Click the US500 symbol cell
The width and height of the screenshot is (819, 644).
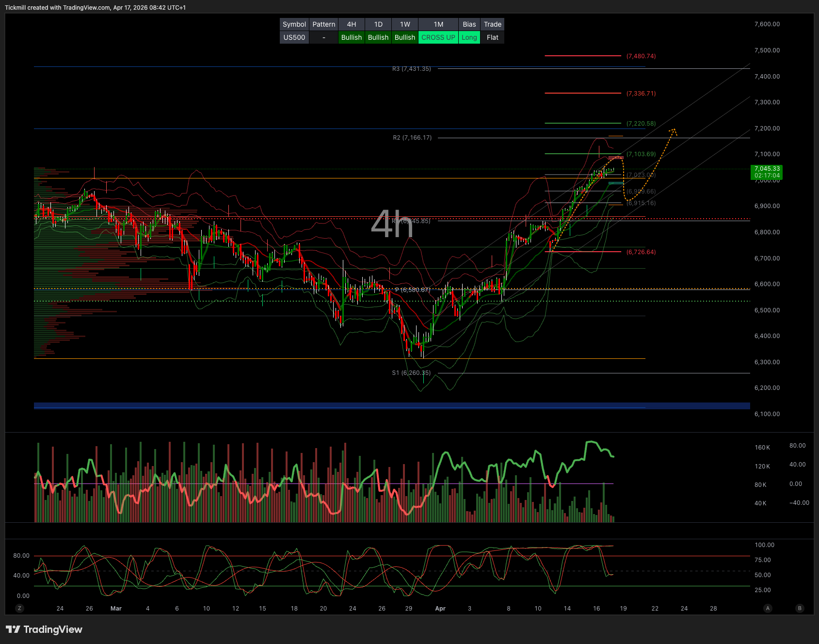click(x=294, y=37)
